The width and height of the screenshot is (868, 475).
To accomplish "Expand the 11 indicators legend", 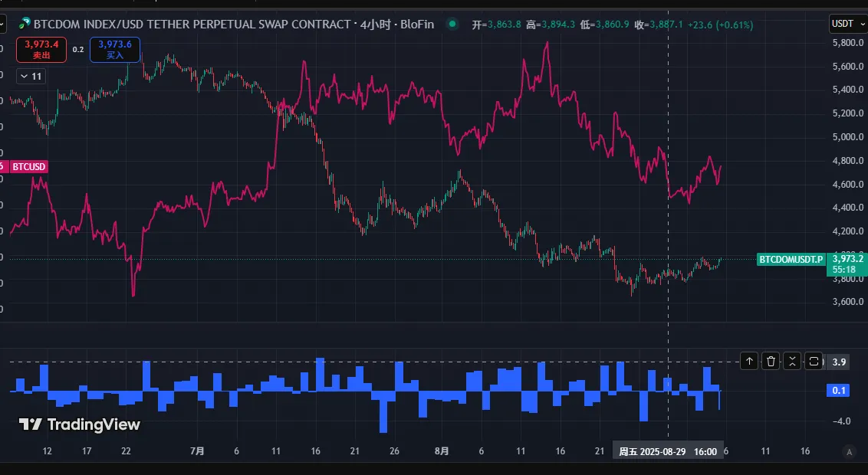I will click(31, 76).
